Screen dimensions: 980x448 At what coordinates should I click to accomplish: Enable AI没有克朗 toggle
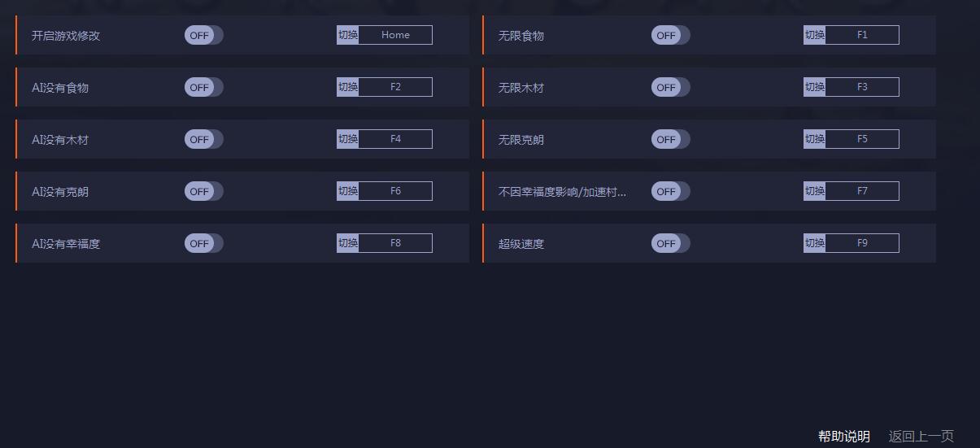(203, 191)
